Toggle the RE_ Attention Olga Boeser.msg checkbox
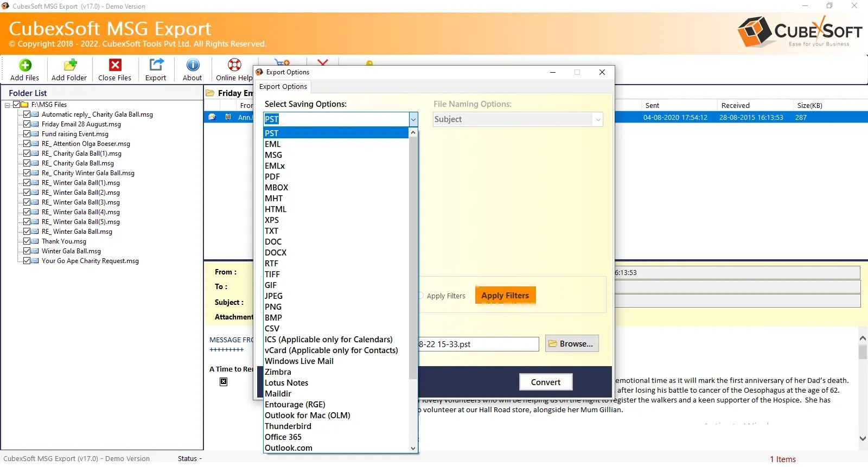This screenshot has width=868, height=467. (27, 144)
